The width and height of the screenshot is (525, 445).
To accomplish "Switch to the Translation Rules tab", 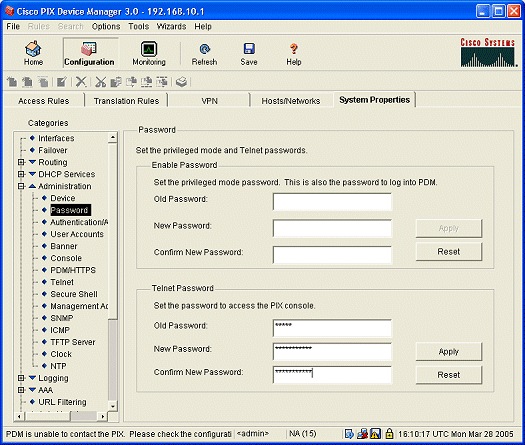I will [x=126, y=101].
